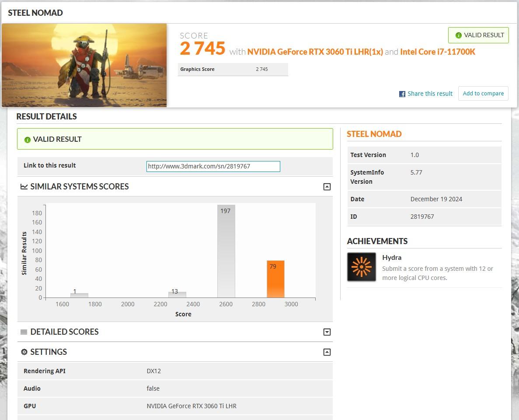The width and height of the screenshot is (519, 420).
Task: Click the Add to compare button
Action: (483, 94)
